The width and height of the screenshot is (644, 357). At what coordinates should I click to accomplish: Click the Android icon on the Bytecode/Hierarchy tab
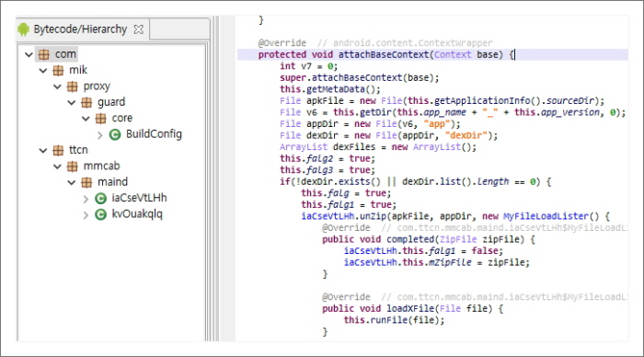click(23, 29)
